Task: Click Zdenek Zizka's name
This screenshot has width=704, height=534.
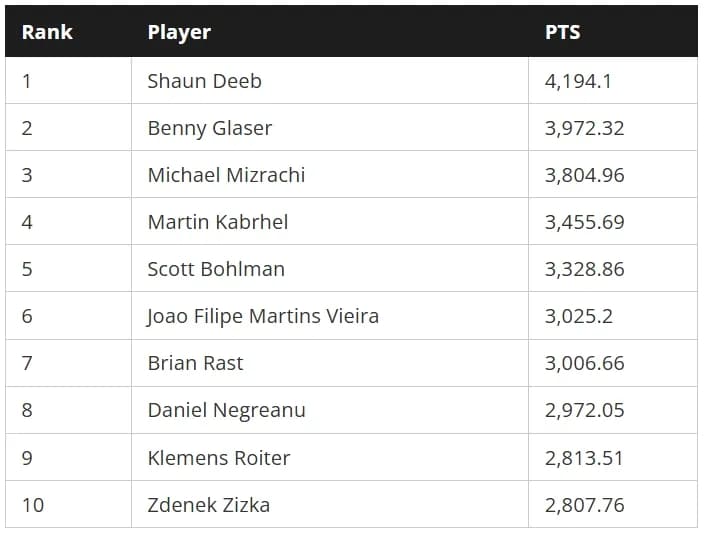Action: coord(209,505)
